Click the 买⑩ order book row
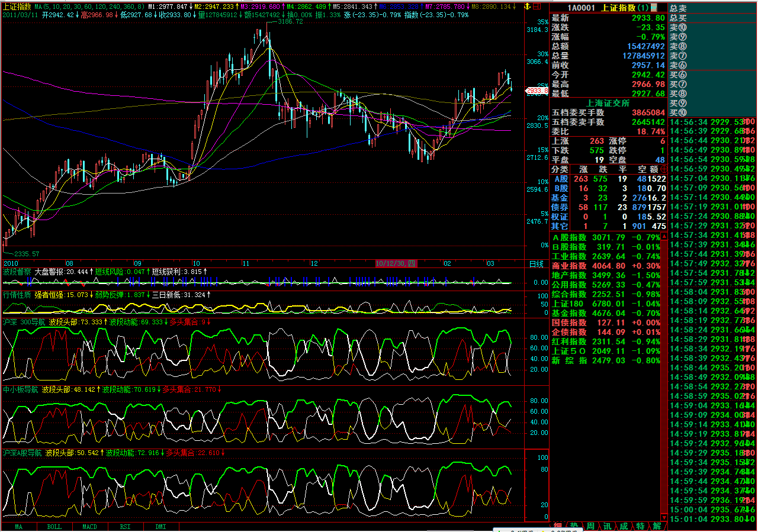This screenshot has height=532, width=758. tap(713, 112)
